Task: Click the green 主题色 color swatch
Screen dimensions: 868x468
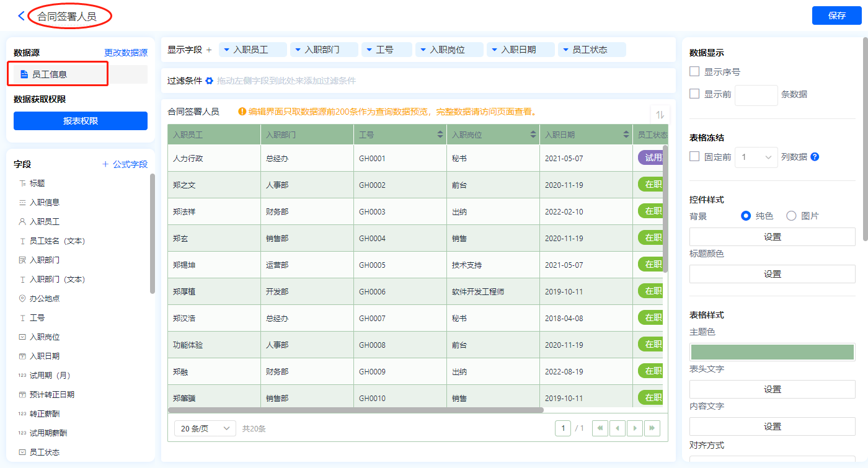Action: 772,352
